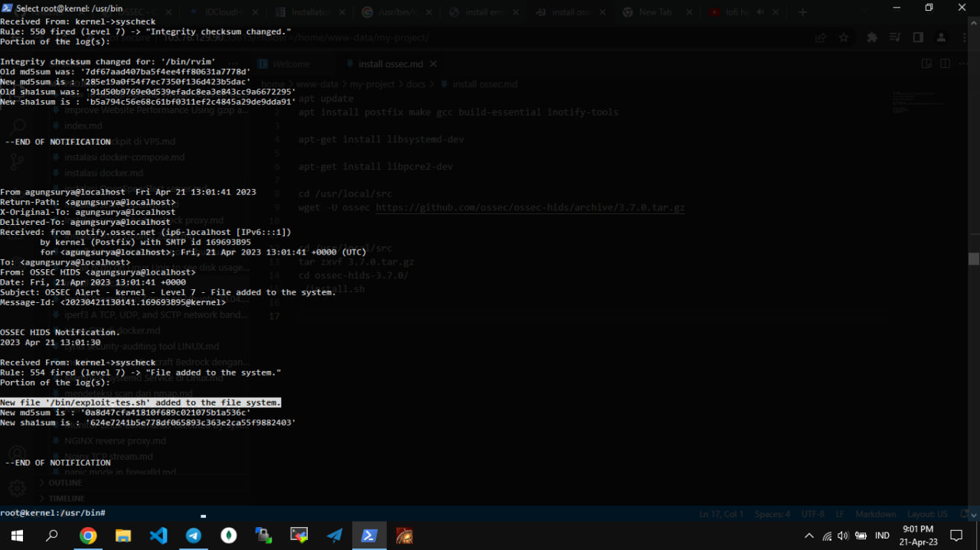Screen dimensions: 980x550
Task: Open the PowerShell window system menu icon
Action: pyautogui.click(x=7, y=8)
